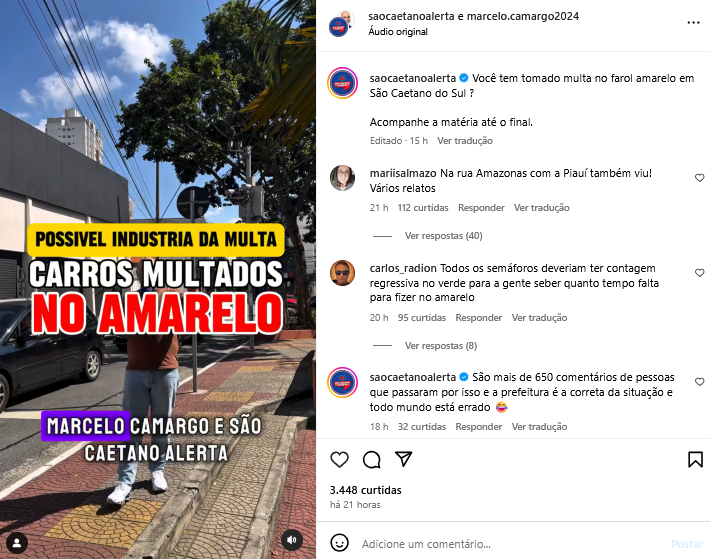The width and height of the screenshot is (710, 559).
Task: Mute the video with the speaker icon
Action: (292, 540)
